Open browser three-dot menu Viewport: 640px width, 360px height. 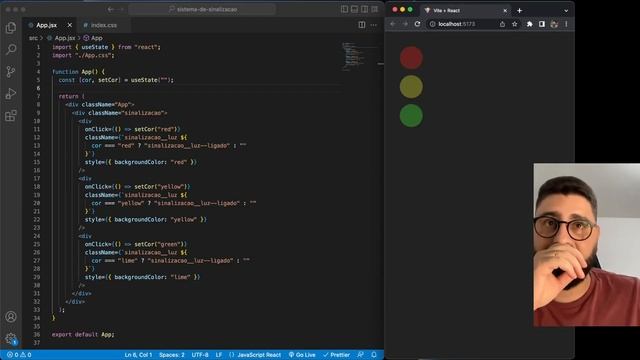566,24
